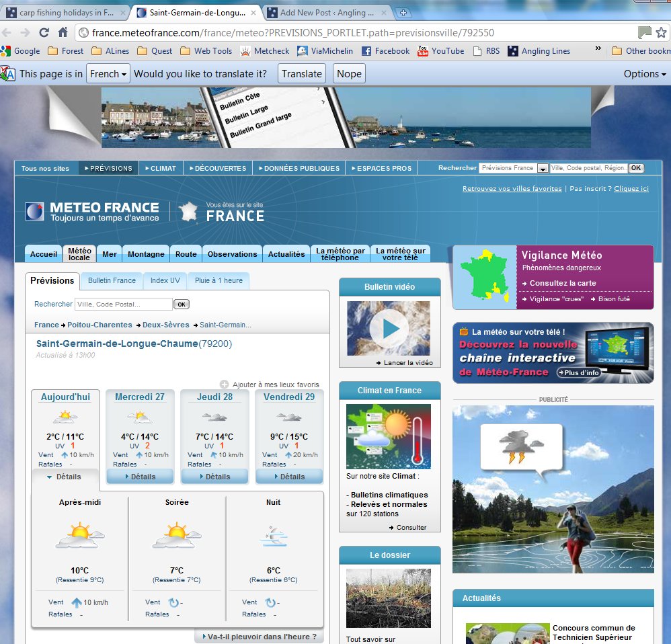Open the YouTube bookmark
The height and width of the screenshot is (644, 671).
click(441, 51)
